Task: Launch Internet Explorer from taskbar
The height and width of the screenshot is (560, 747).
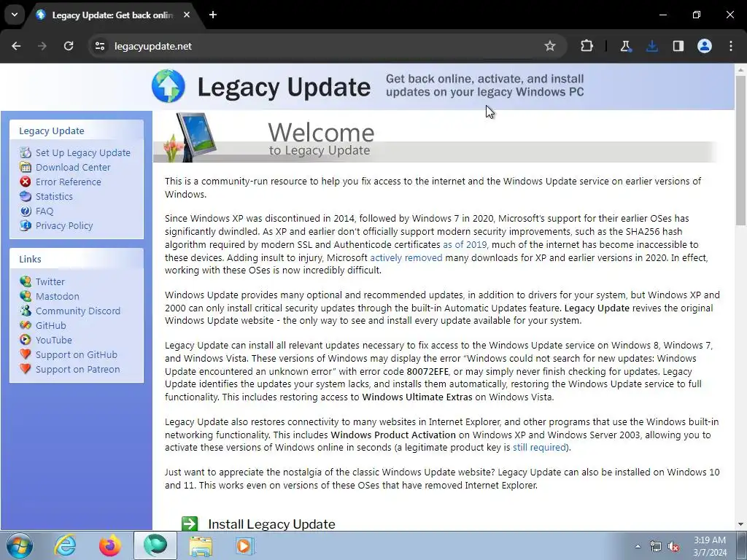Action: [65, 545]
